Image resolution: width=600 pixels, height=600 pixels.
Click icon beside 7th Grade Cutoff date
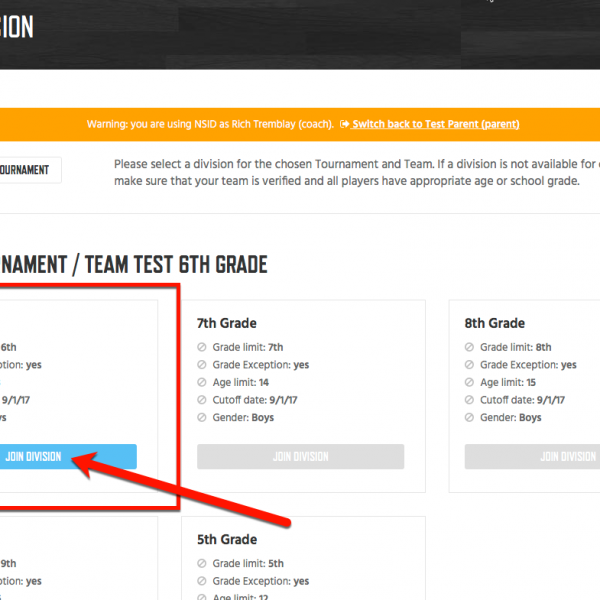tap(202, 400)
